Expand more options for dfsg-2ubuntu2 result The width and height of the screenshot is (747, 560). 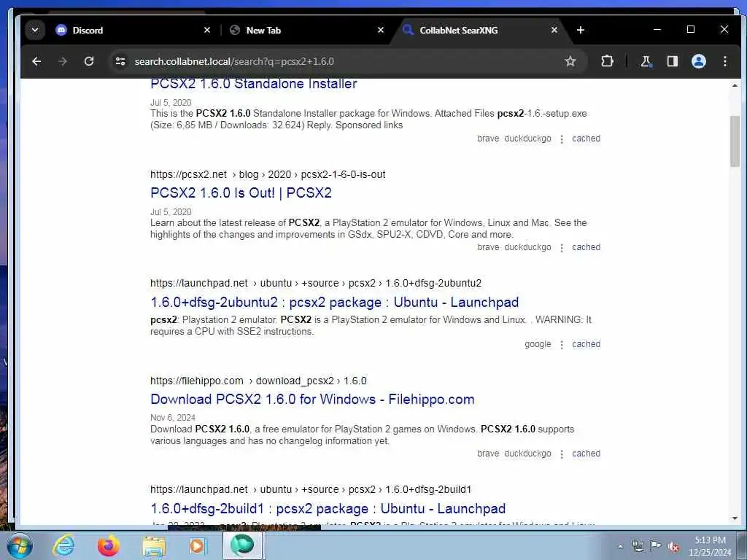tap(562, 345)
